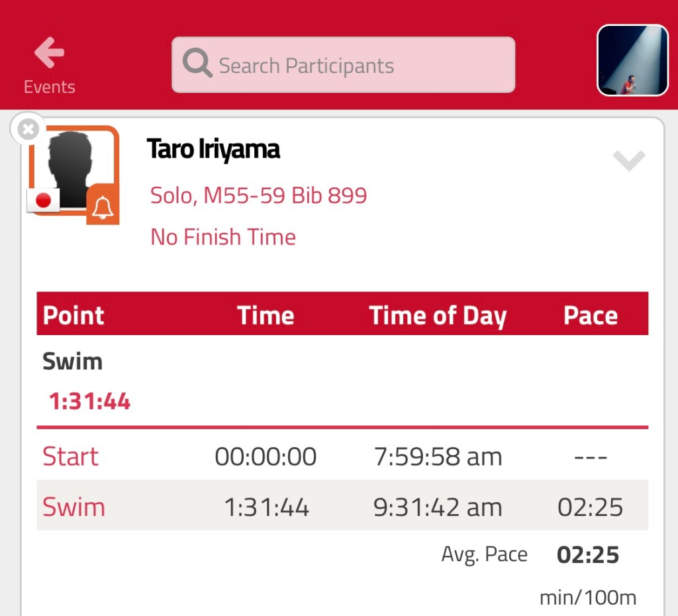This screenshot has width=678, height=616.
Task: Expand the Taro Iriyama card chevron
Action: [628, 160]
